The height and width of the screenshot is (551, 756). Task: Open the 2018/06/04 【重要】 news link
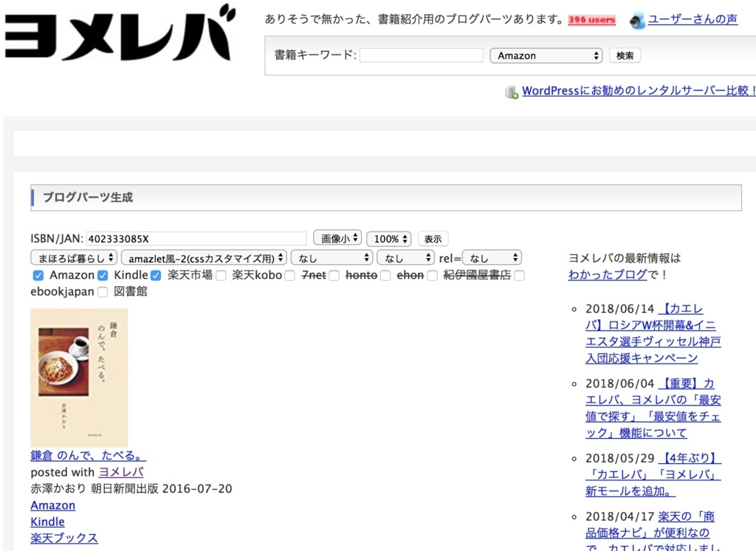tap(653, 408)
